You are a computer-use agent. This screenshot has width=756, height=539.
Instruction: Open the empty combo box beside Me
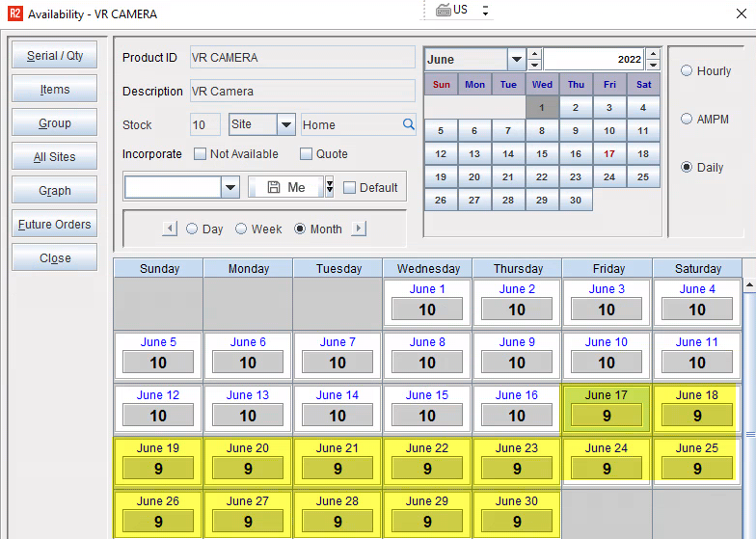(x=229, y=187)
